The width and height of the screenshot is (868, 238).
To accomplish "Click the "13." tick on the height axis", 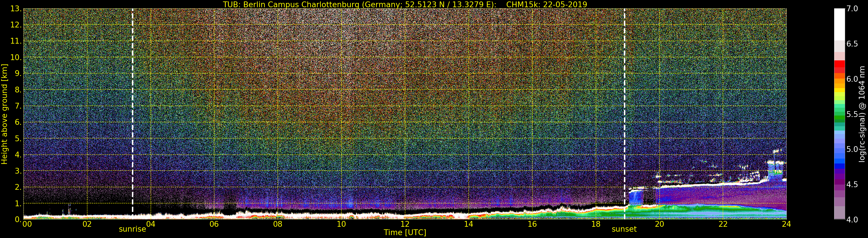I will [x=16, y=9].
